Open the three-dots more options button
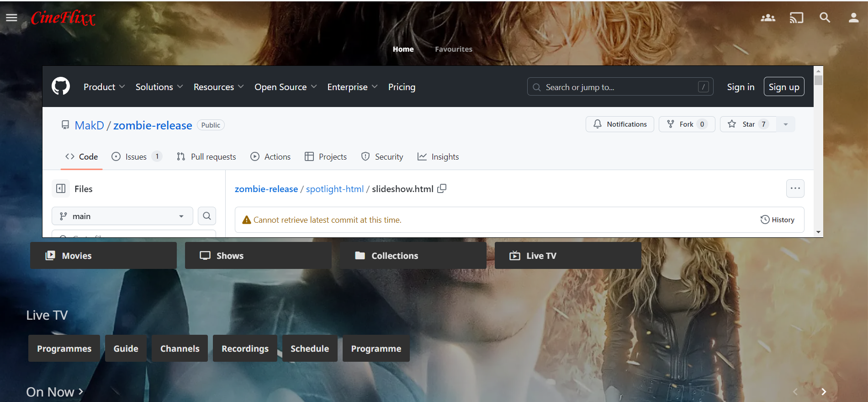Image resolution: width=868 pixels, height=402 pixels. [x=795, y=188]
